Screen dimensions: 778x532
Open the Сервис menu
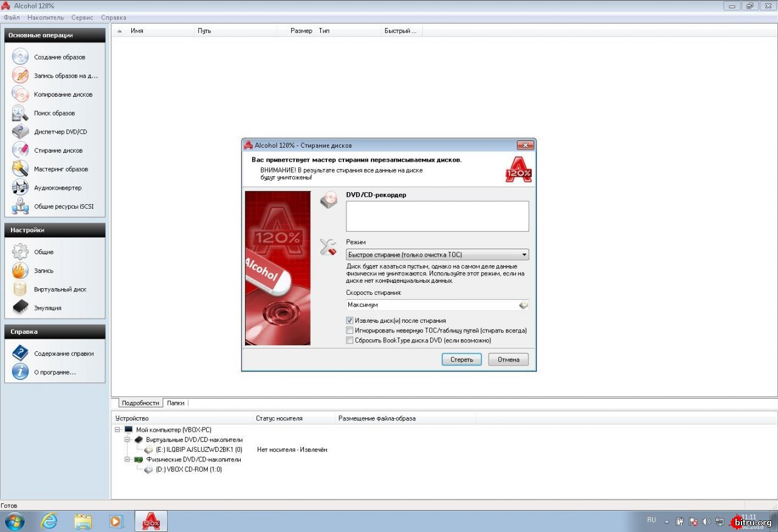point(82,18)
